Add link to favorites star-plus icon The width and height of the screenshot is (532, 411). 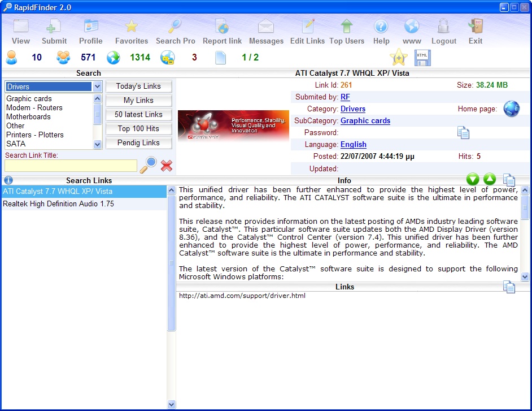399,57
